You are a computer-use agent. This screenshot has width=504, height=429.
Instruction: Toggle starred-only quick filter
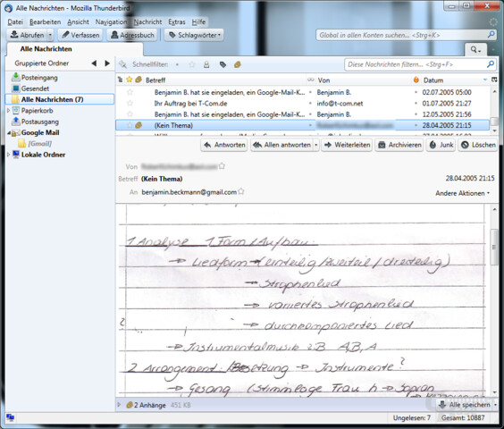pyautogui.click(x=192, y=64)
